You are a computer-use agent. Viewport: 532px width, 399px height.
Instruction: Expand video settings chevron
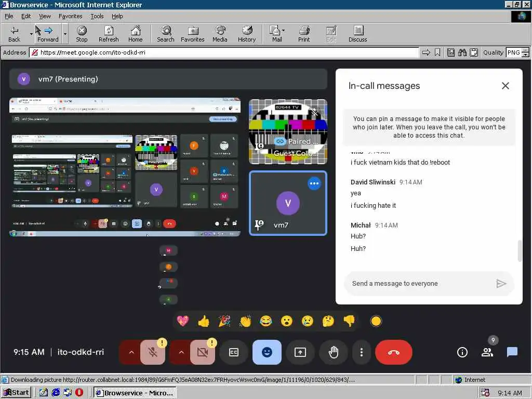(181, 352)
